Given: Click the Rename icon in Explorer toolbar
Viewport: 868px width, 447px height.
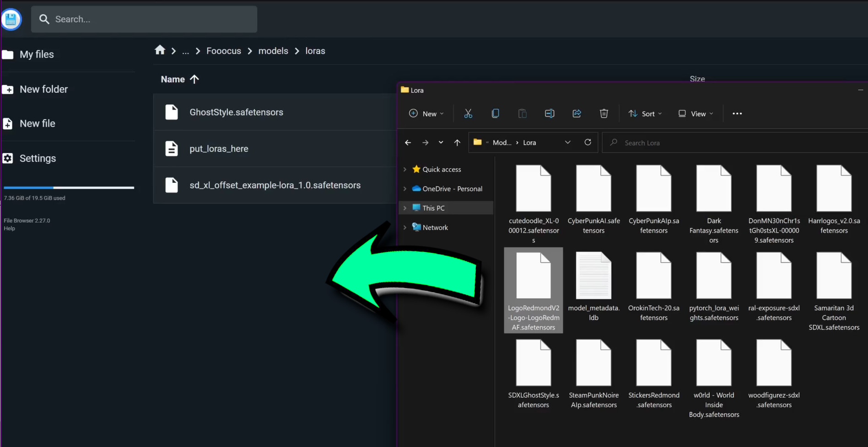Looking at the screenshot, I should [x=550, y=113].
